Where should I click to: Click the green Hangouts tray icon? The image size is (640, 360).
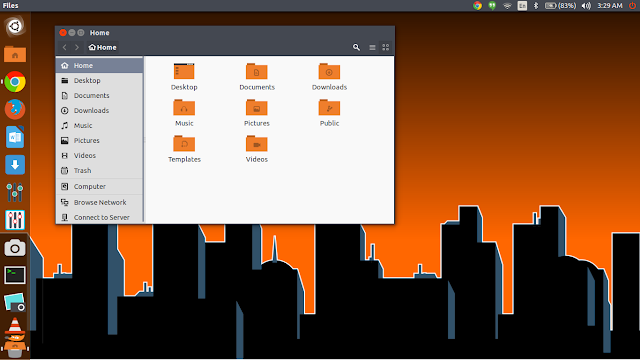(x=492, y=6)
